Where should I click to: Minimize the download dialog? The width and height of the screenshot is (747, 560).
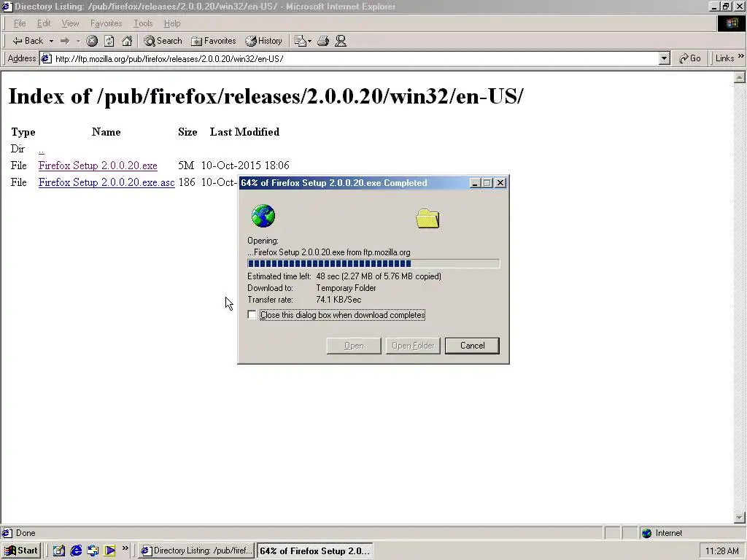pos(474,183)
